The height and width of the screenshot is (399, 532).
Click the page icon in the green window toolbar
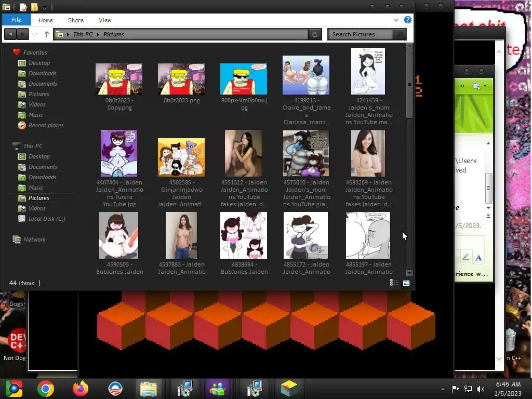tap(476, 87)
